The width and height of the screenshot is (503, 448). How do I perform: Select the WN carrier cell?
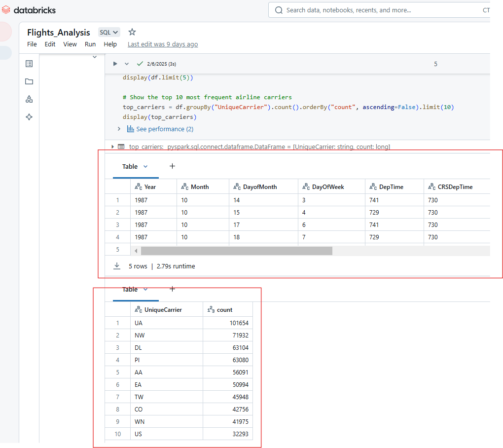pos(167,422)
